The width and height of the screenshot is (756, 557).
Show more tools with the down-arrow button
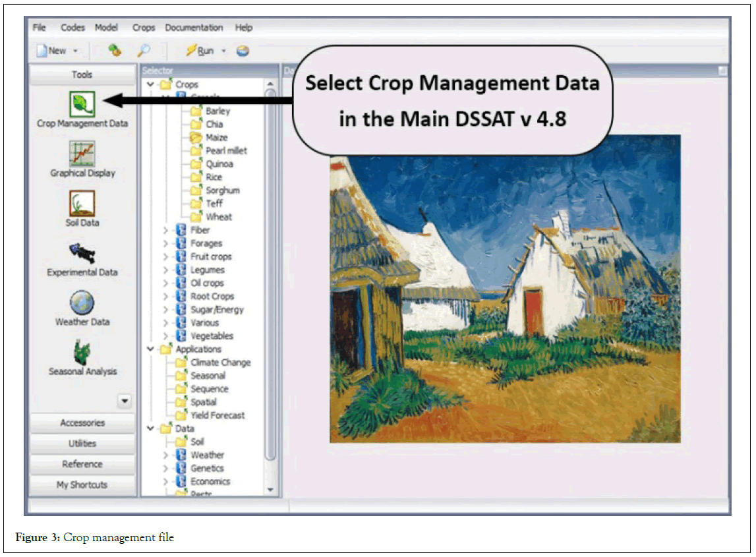pyautogui.click(x=125, y=401)
